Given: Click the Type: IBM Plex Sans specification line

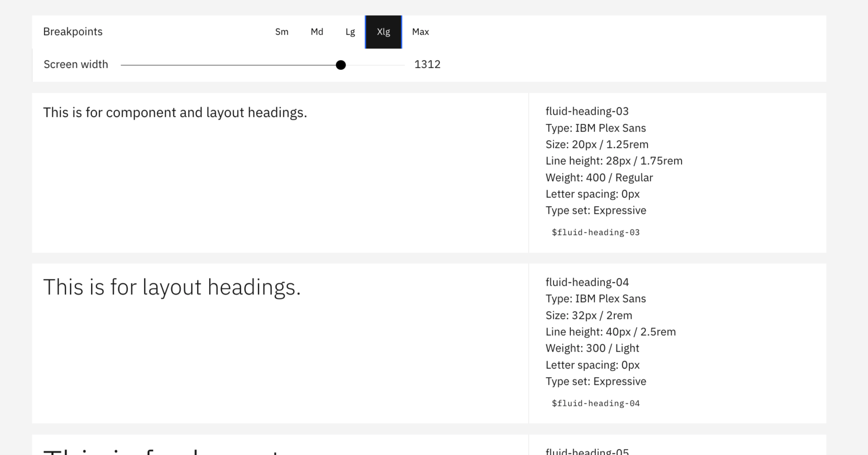Looking at the screenshot, I should [596, 128].
